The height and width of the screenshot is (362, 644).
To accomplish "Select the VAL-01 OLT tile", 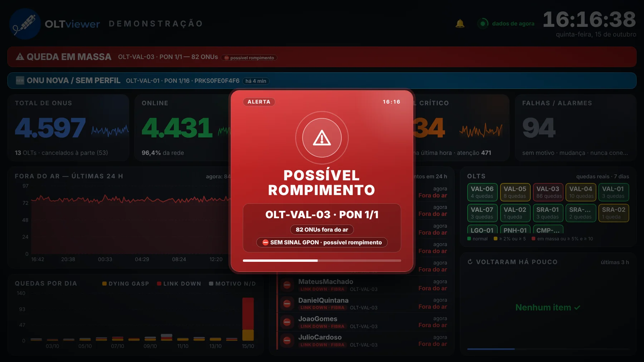I will coord(614,192).
